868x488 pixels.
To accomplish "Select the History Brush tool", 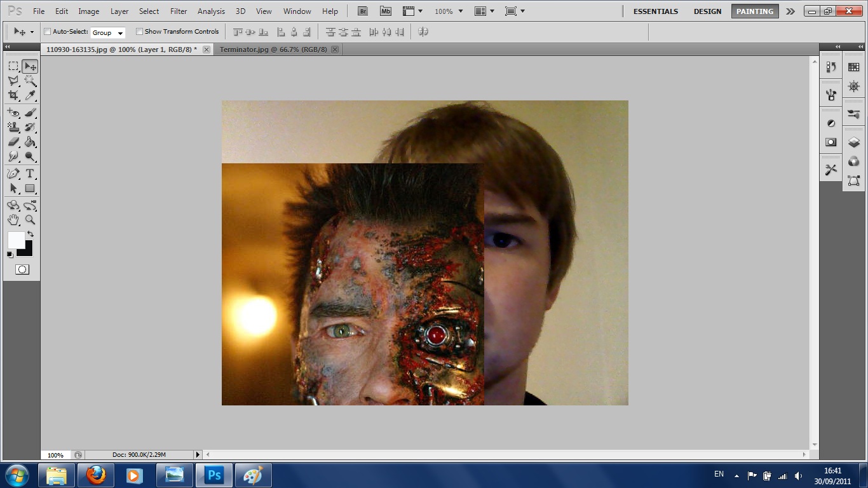I will (30, 127).
